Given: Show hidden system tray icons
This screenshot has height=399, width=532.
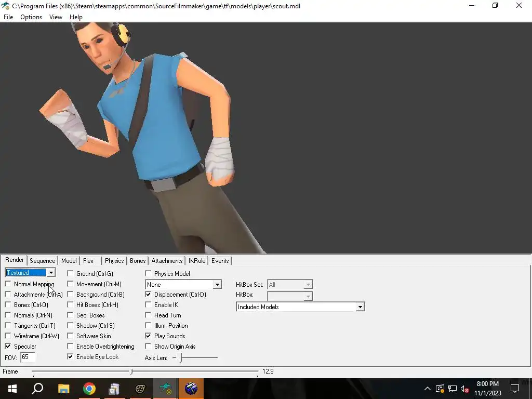Looking at the screenshot, I should pos(427,389).
